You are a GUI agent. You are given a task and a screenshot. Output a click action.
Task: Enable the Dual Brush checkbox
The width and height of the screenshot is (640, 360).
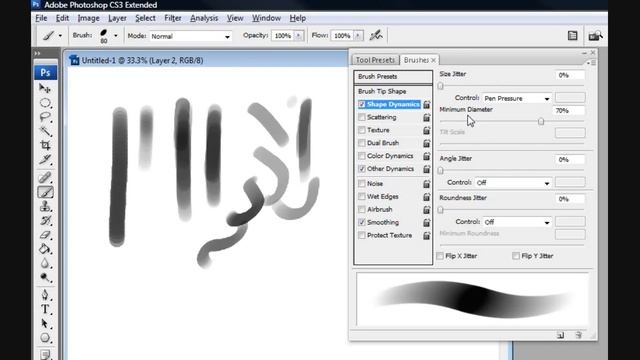362,143
